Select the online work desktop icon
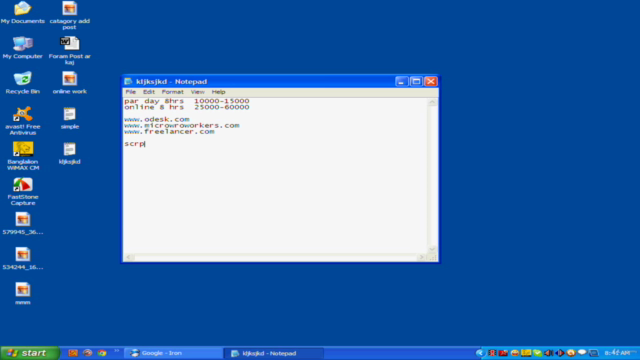This screenshot has width=640, height=360. pos(69,83)
